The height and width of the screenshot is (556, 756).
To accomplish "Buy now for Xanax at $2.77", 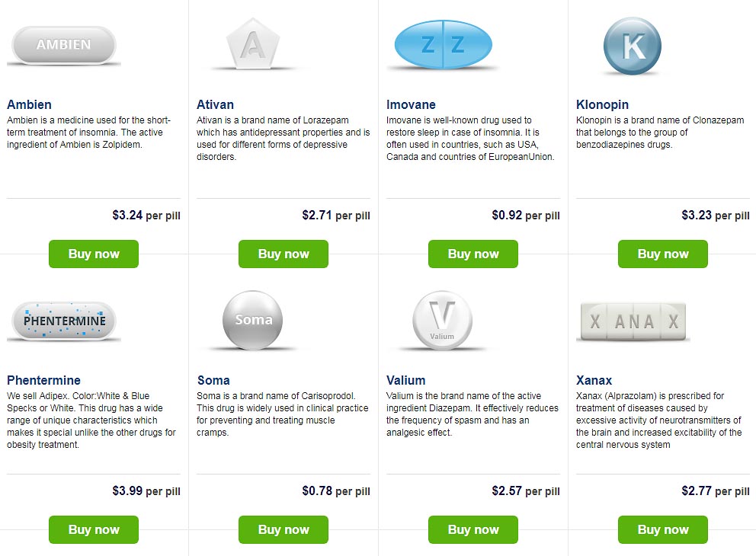I will [x=663, y=529].
